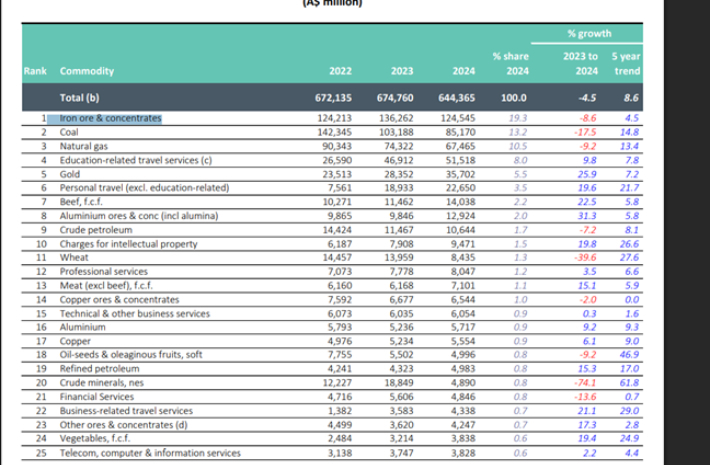This screenshot has height=465, width=710.
Task: Click Crude minerals growth value -74.1
Action: (x=585, y=383)
